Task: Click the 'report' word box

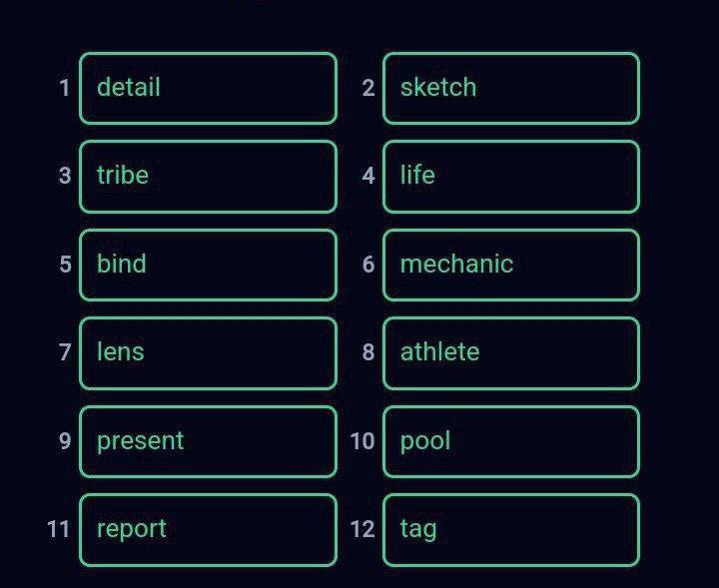Action: 208,529
